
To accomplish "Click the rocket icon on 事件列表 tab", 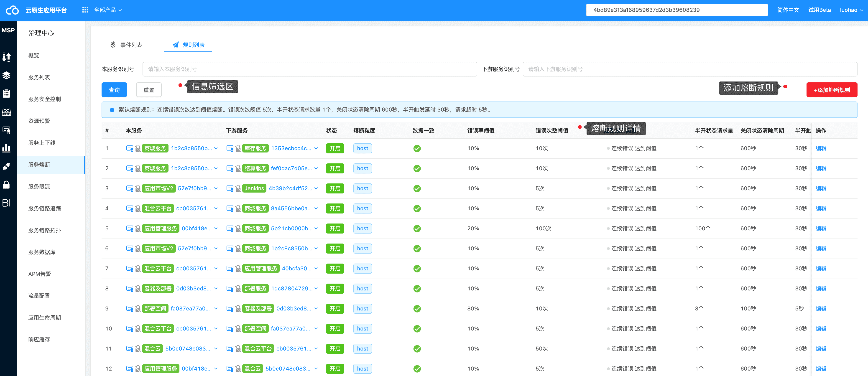I will pyautogui.click(x=113, y=45).
